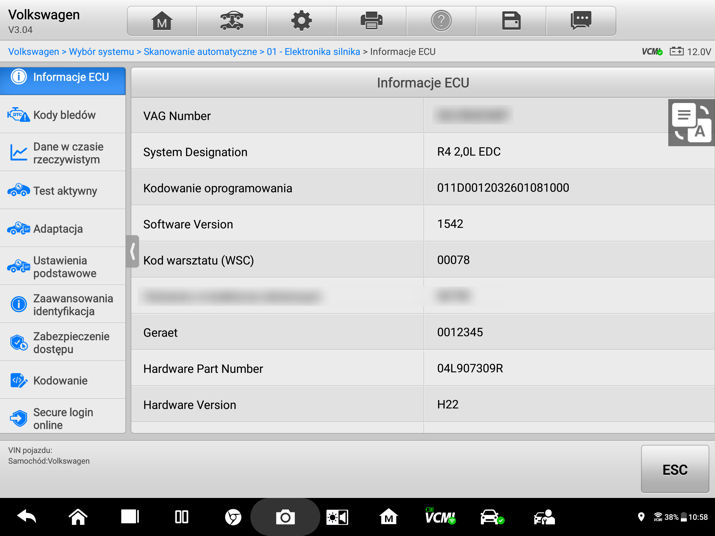
Task: Select workshop code value 00078
Action: pos(453,260)
